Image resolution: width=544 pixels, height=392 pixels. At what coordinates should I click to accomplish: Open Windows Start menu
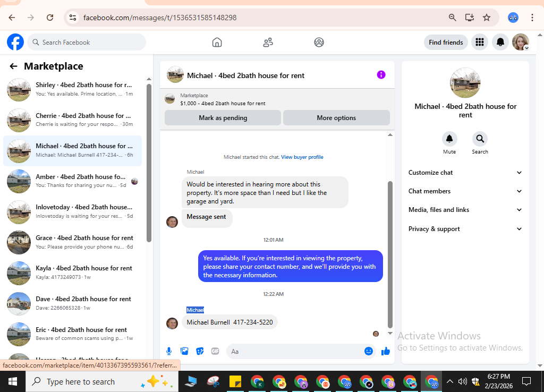[x=13, y=381]
